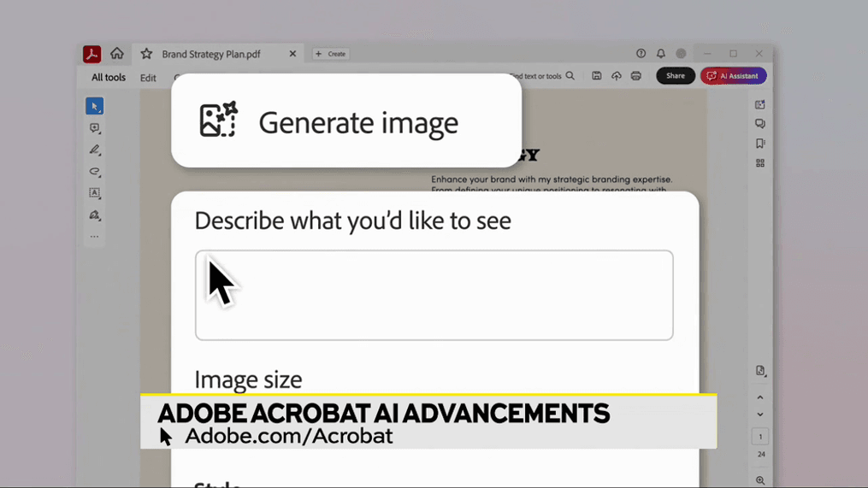
Task: Select the sign/stamp tool
Action: 95,215
